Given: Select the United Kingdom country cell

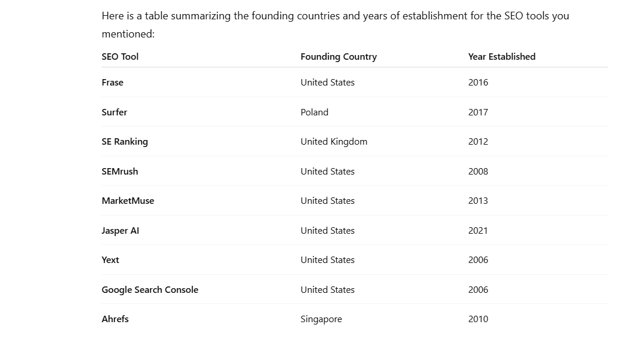Looking at the screenshot, I should 334,142.
